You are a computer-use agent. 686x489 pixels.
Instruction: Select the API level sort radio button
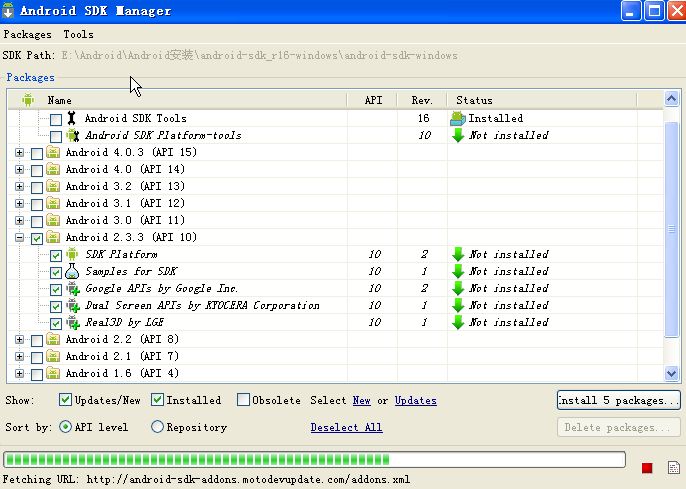[65, 426]
